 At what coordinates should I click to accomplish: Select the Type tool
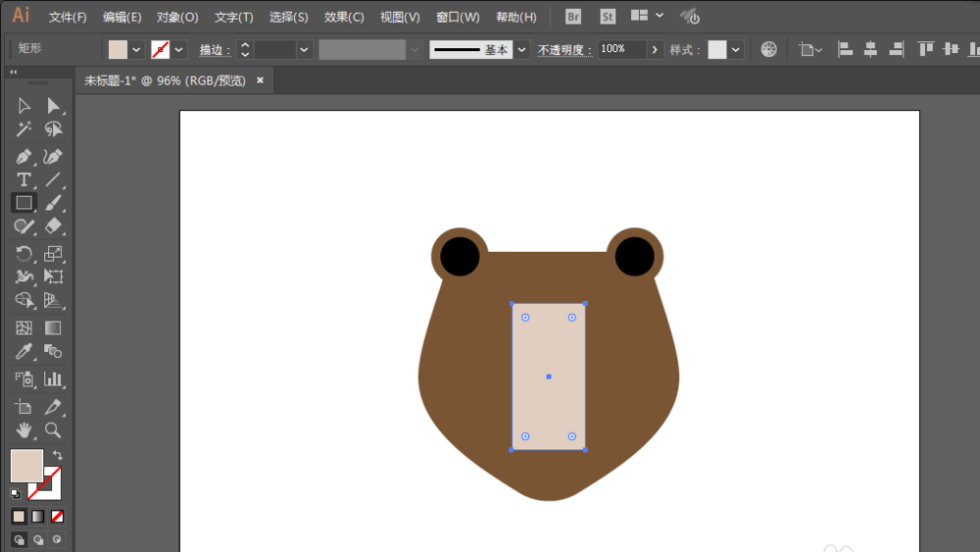[24, 180]
